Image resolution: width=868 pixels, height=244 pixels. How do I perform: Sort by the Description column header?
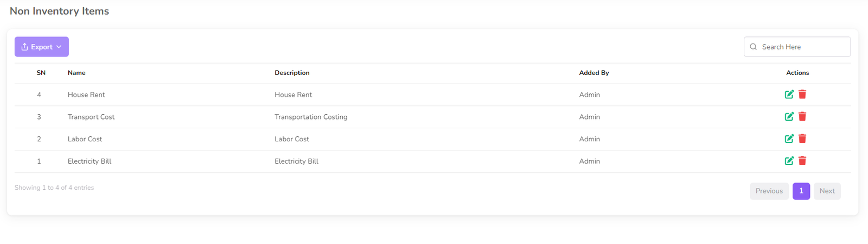[x=292, y=73]
